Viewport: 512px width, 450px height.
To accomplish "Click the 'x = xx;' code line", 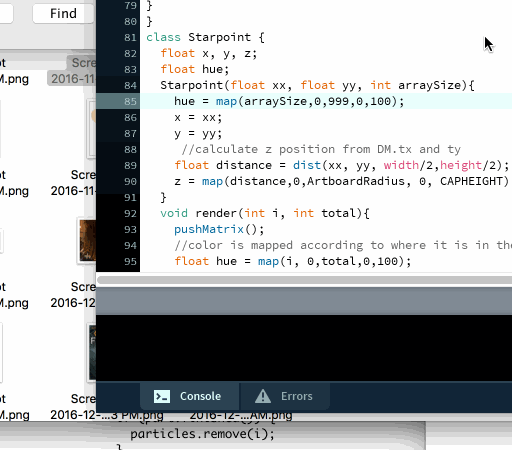I will click(x=198, y=117).
